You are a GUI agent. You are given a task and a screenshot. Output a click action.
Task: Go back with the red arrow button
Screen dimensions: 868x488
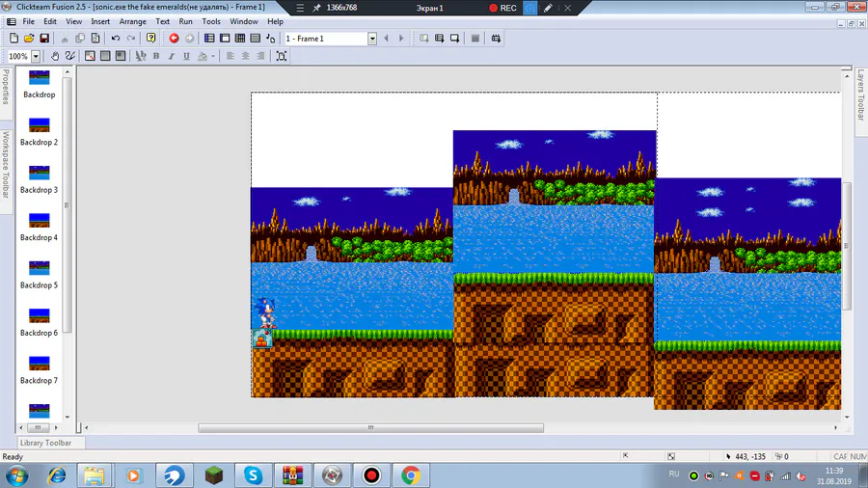174,39
